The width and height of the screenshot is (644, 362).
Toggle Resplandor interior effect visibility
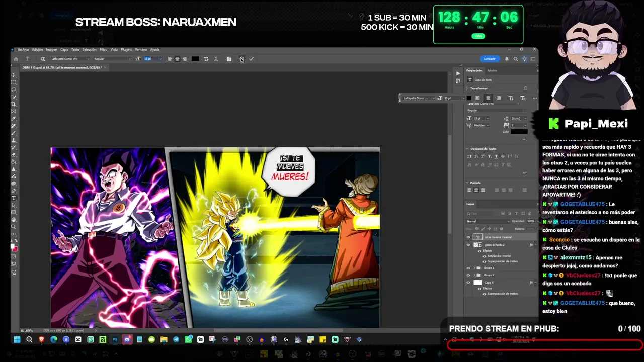485,256
